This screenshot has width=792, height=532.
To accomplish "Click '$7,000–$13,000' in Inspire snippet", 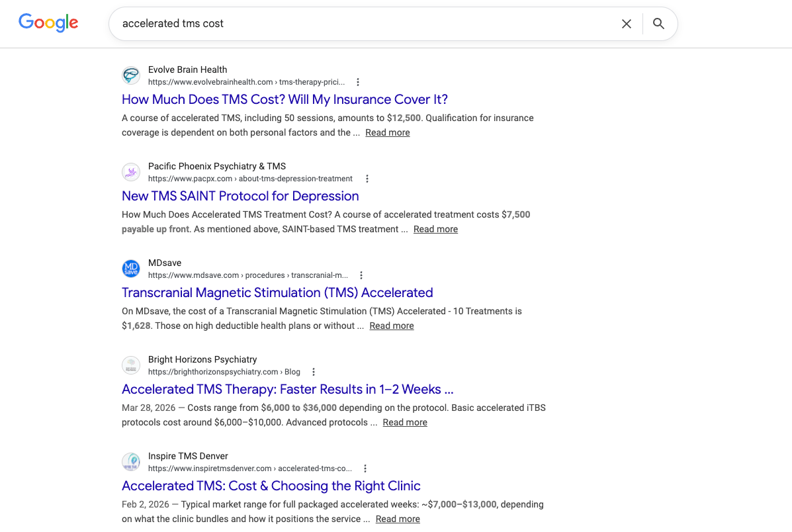I will [462, 504].
